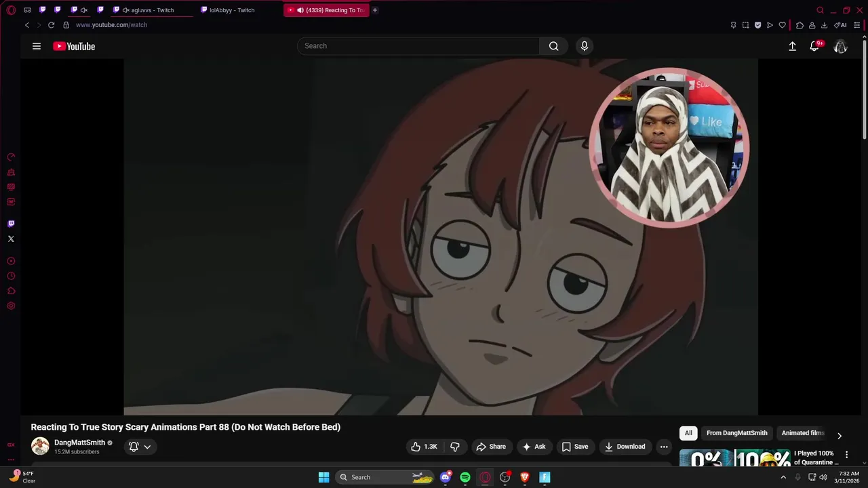Open Spotify from the taskbar
The height and width of the screenshot is (488, 868).
pos(465,477)
